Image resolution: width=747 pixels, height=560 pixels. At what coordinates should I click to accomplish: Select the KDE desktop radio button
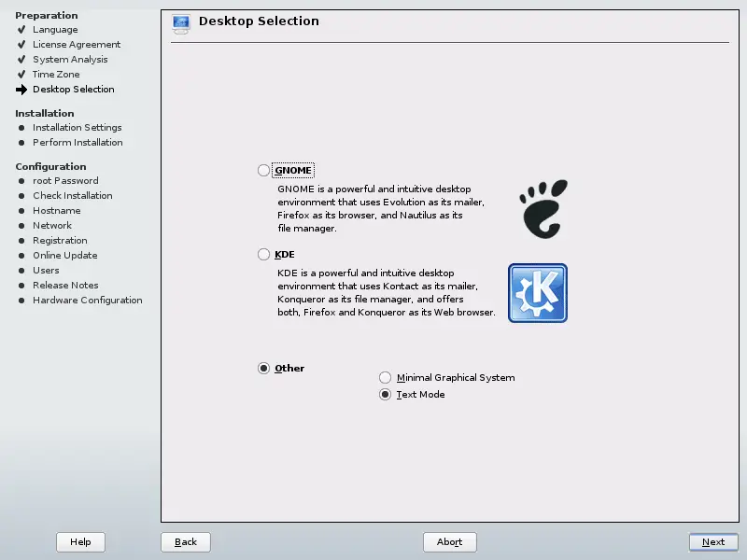(263, 254)
